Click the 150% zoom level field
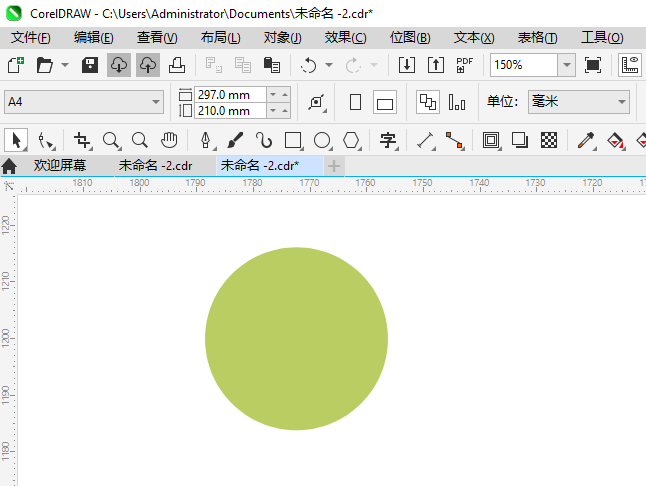The width and height of the screenshot is (646, 486). [x=524, y=65]
